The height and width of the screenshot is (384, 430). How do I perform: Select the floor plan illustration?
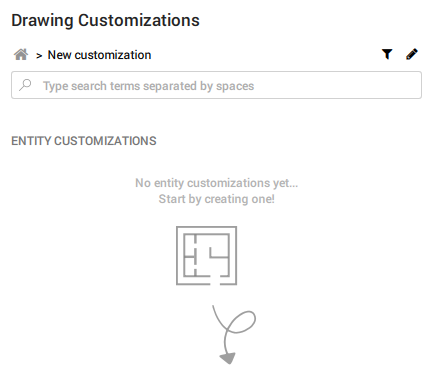pyautogui.click(x=206, y=256)
